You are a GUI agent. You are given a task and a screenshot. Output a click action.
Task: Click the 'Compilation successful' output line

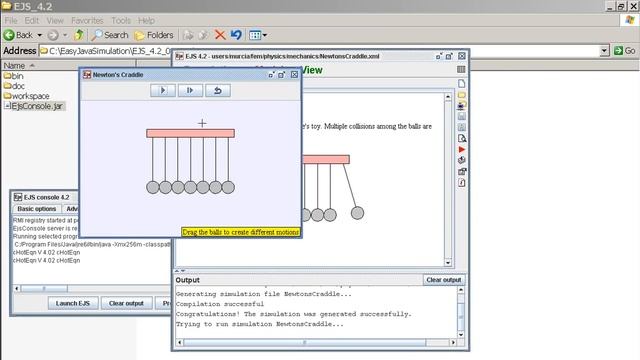coord(220,304)
